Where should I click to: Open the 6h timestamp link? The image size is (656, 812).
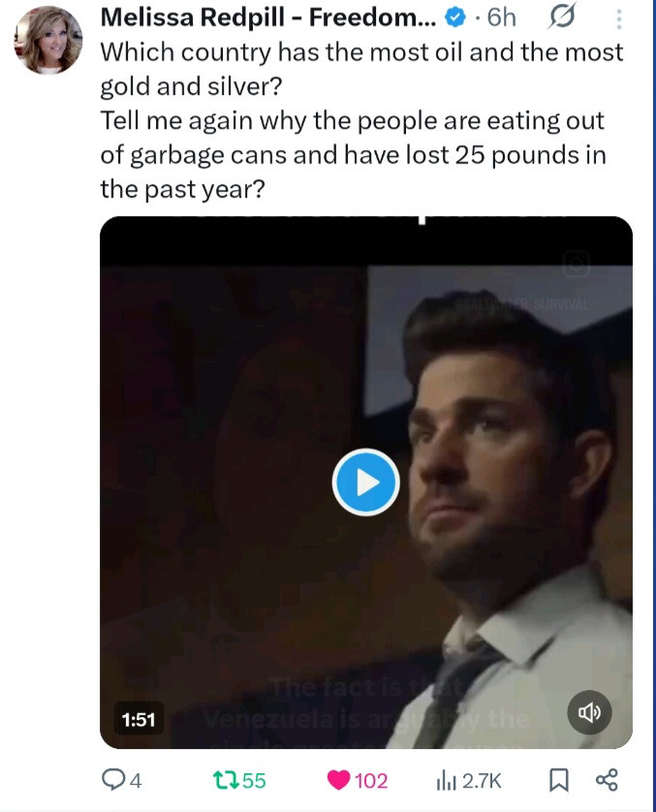[x=501, y=17]
